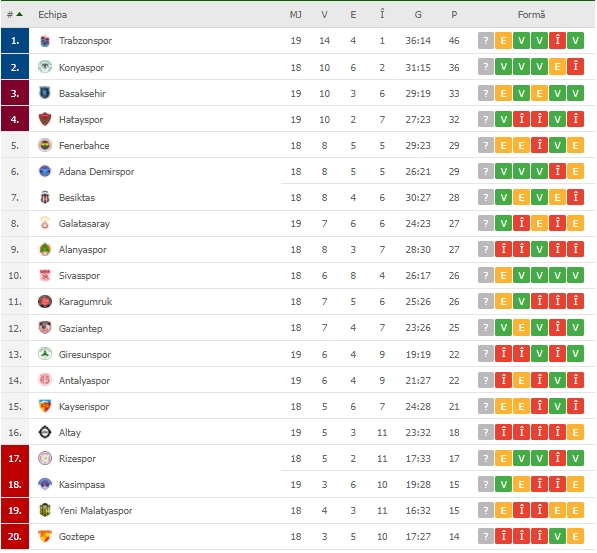
Task: Open the Adana Demirspor team link
Action: tap(96, 171)
